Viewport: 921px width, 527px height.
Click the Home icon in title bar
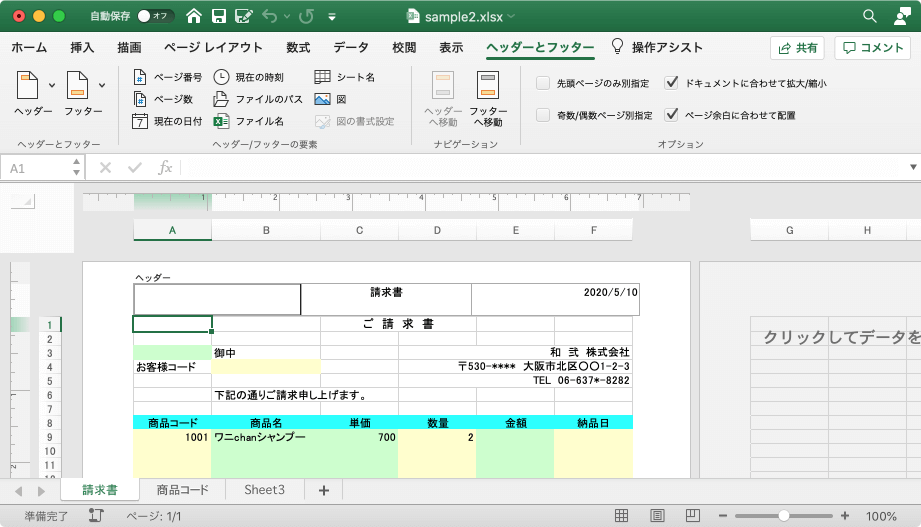194,16
